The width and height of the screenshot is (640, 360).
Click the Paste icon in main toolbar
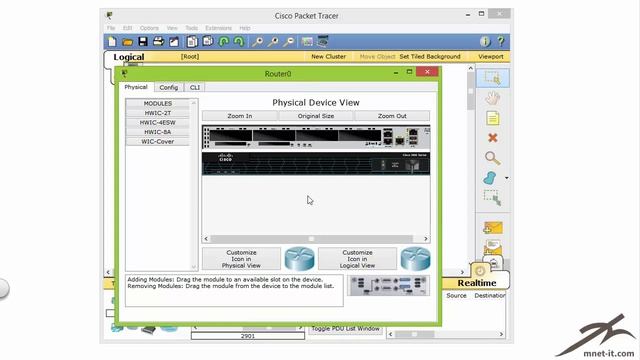208,42
